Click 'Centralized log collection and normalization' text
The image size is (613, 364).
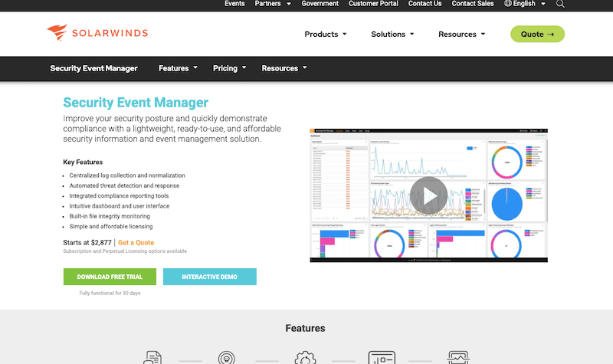(x=127, y=175)
